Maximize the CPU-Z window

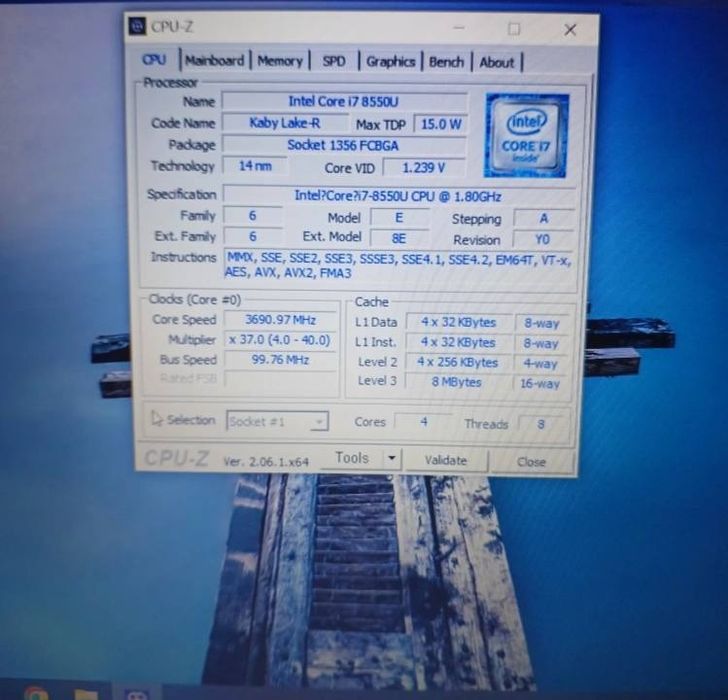tap(514, 29)
